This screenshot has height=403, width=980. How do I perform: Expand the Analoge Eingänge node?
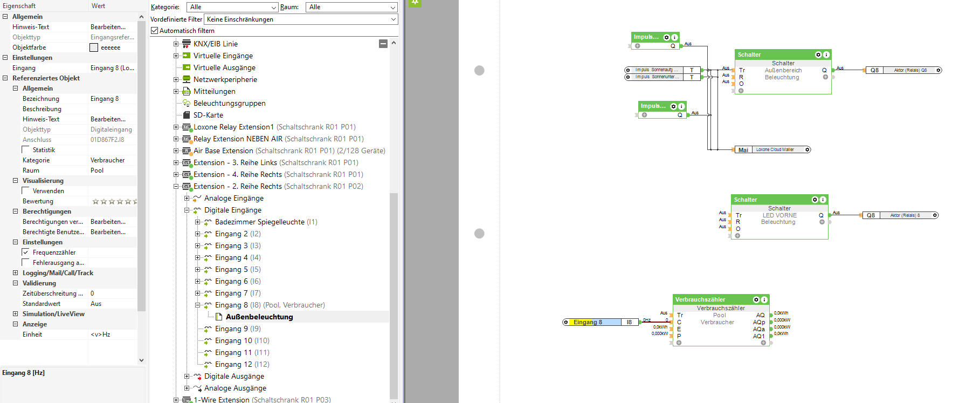[187, 198]
